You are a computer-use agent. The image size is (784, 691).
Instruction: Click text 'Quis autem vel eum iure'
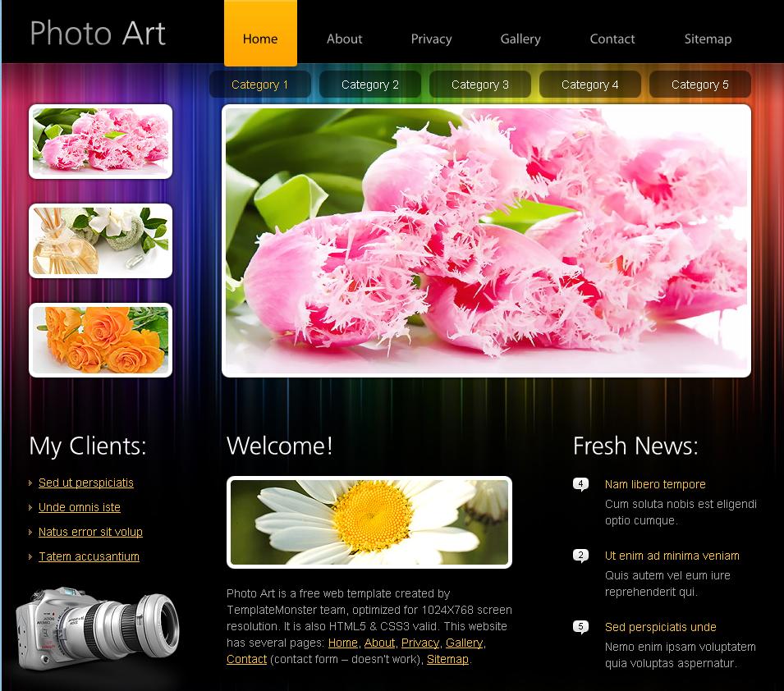pos(667,575)
